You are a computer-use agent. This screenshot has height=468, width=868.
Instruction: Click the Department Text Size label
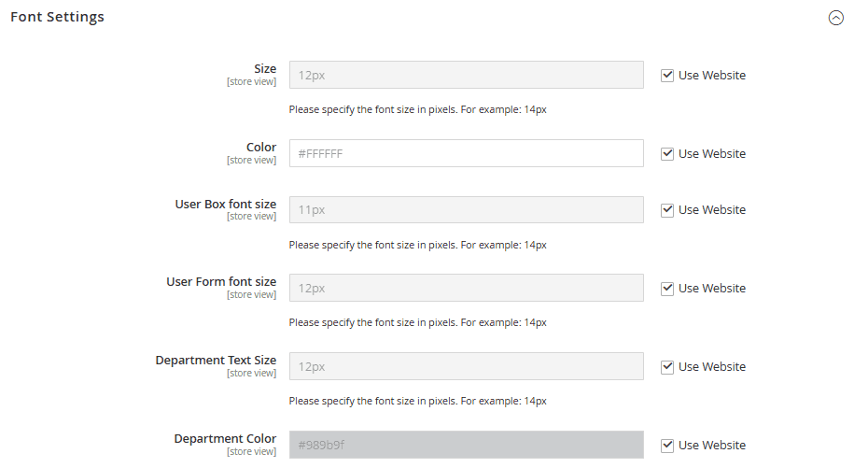(x=216, y=361)
